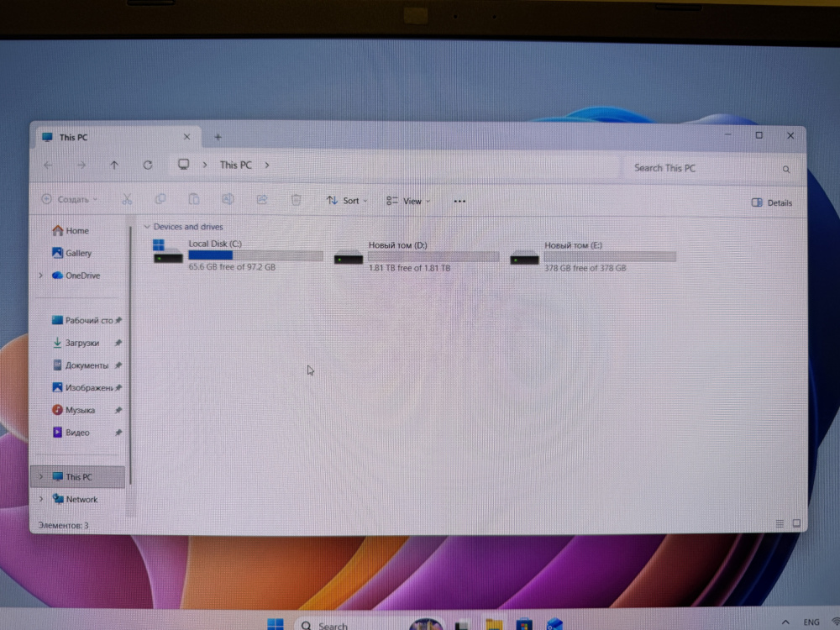Click the Refresh button in navigation bar
The width and height of the screenshot is (840, 630).
148,165
